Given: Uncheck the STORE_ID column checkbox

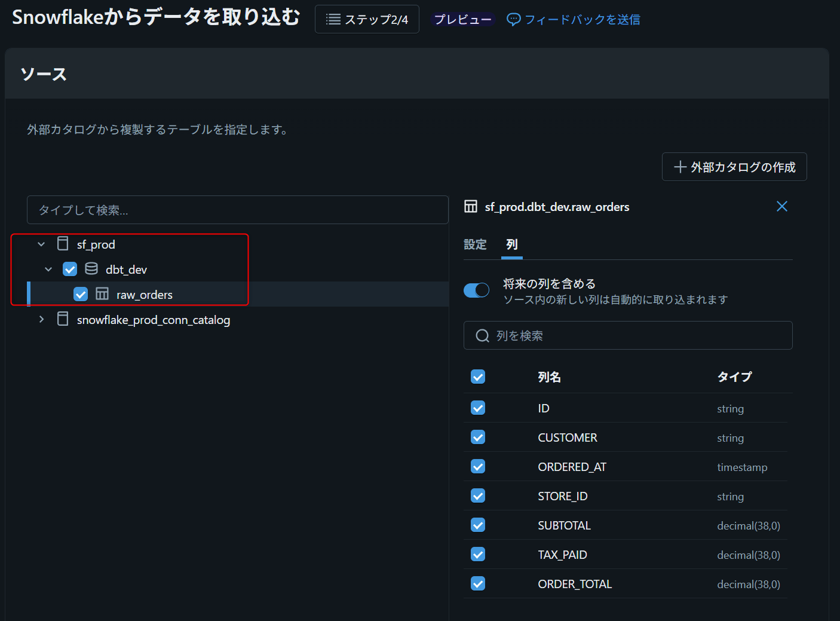Looking at the screenshot, I should (478, 495).
